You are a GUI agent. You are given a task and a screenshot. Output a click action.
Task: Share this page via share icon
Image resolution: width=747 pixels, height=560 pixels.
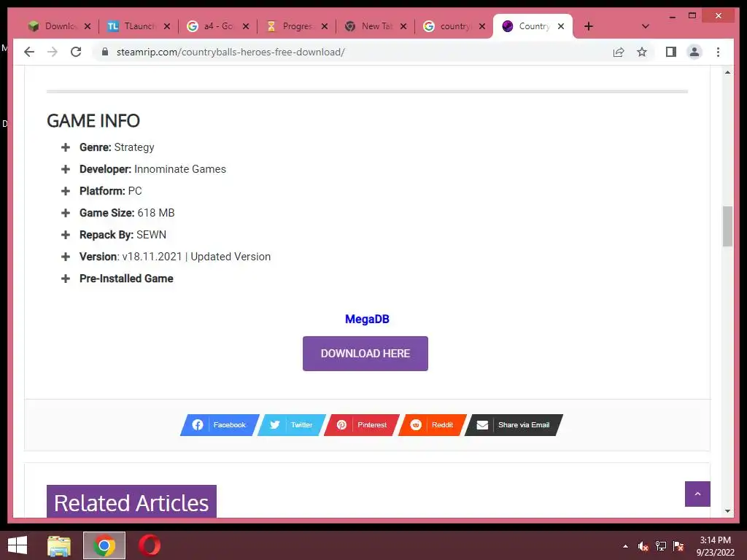(x=619, y=52)
